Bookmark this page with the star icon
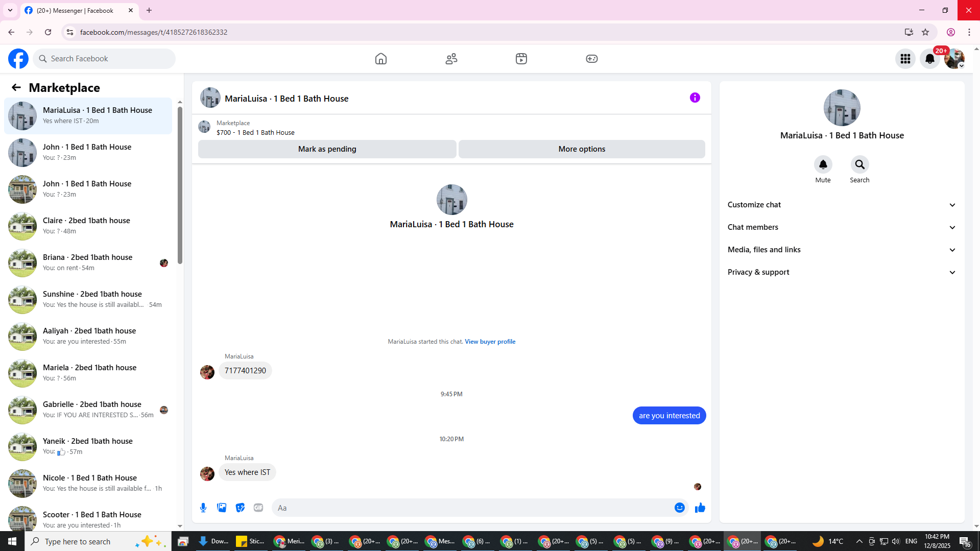This screenshot has width=980, height=551. click(x=925, y=32)
